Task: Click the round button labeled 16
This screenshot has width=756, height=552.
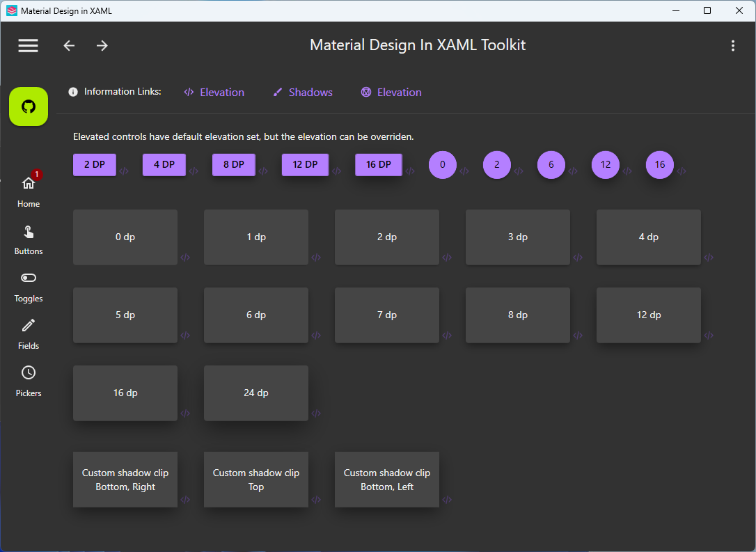Action: (x=659, y=165)
